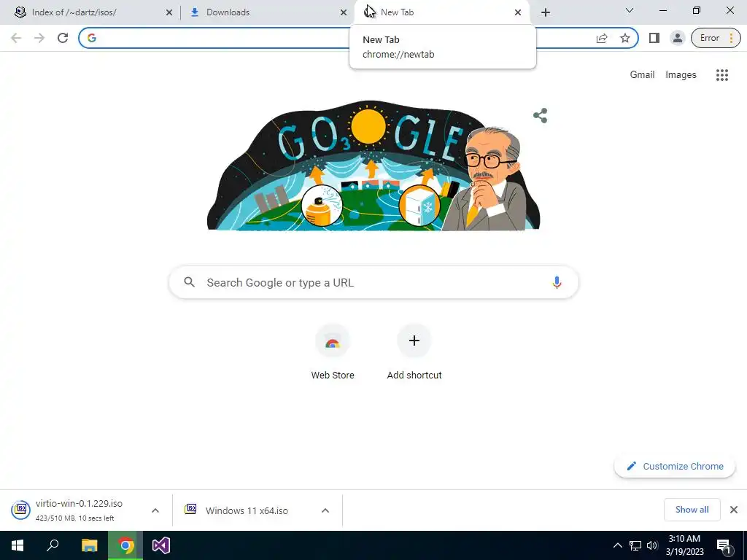Focus the Search Google or type a URL box
The width and height of the screenshot is (747, 560).
pos(373,282)
